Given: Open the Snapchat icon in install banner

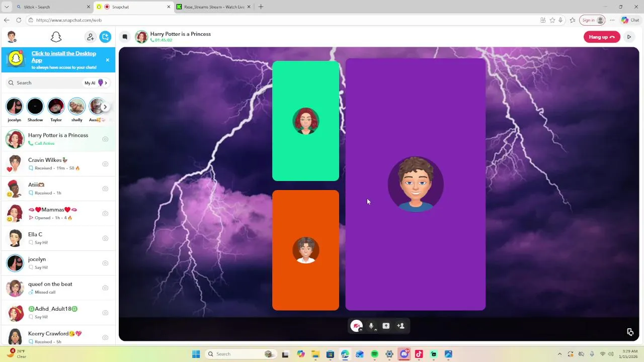Looking at the screenshot, I should pyautogui.click(x=17, y=59).
